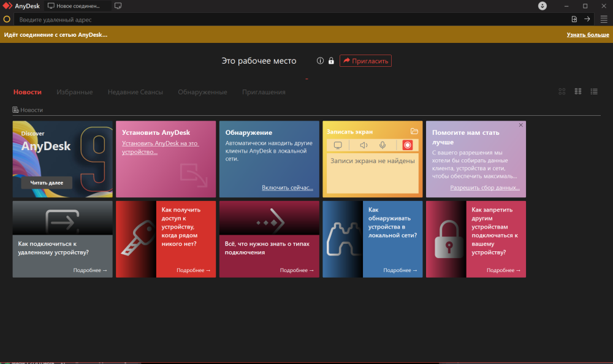Click the 'Идёт соединение с сетью AnyDesk...' status text

coord(56,35)
